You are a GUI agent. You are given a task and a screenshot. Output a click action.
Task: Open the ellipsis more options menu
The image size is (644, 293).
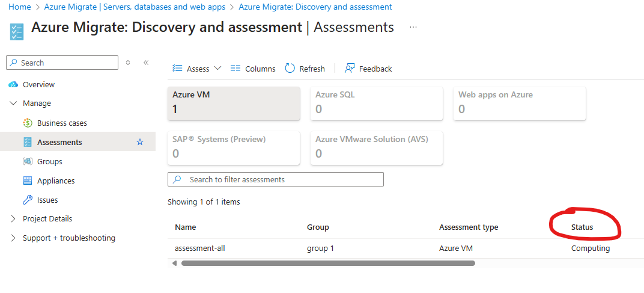(413, 28)
